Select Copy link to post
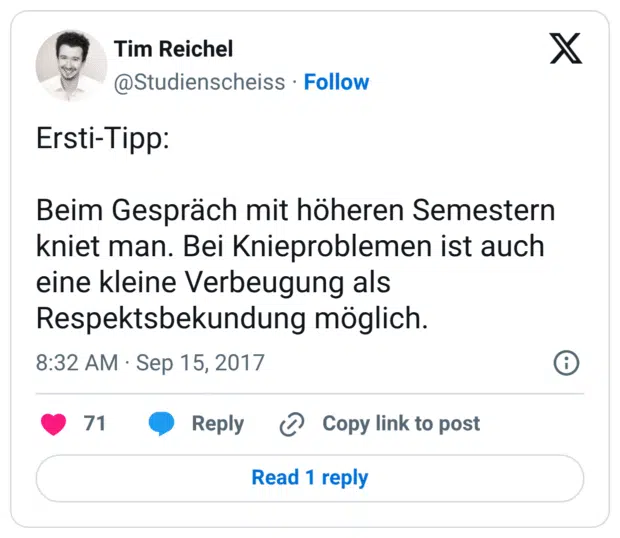The image size is (620, 538). tap(400, 424)
